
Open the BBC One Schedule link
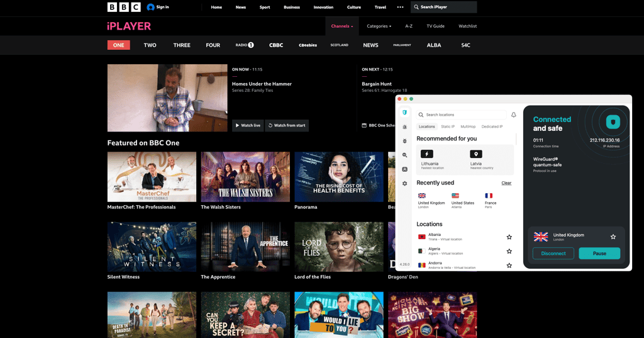pos(378,125)
